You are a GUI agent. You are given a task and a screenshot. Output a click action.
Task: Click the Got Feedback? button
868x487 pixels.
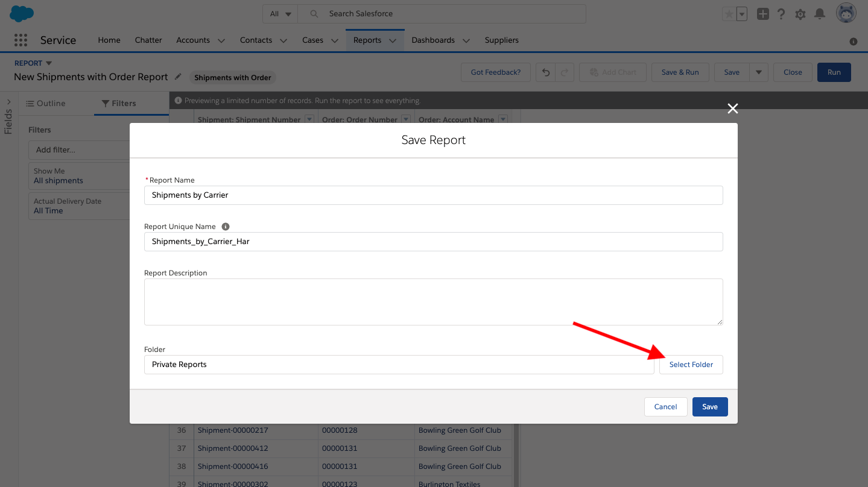pyautogui.click(x=495, y=72)
